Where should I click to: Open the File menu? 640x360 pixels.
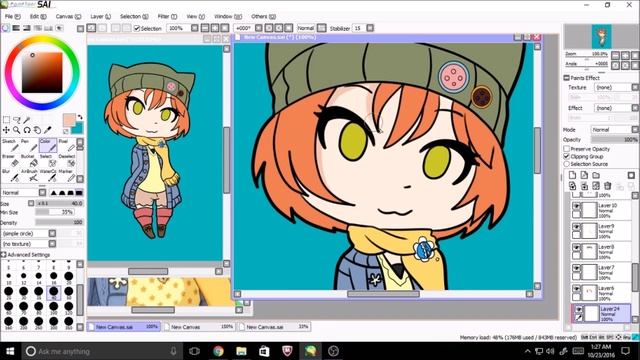tap(13, 16)
